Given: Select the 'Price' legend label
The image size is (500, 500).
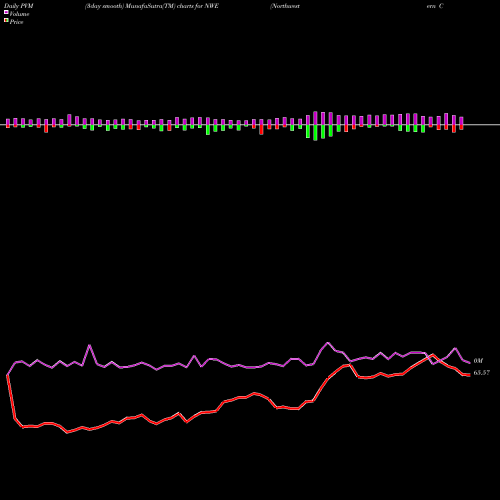Looking at the screenshot, I should tap(16, 22).
